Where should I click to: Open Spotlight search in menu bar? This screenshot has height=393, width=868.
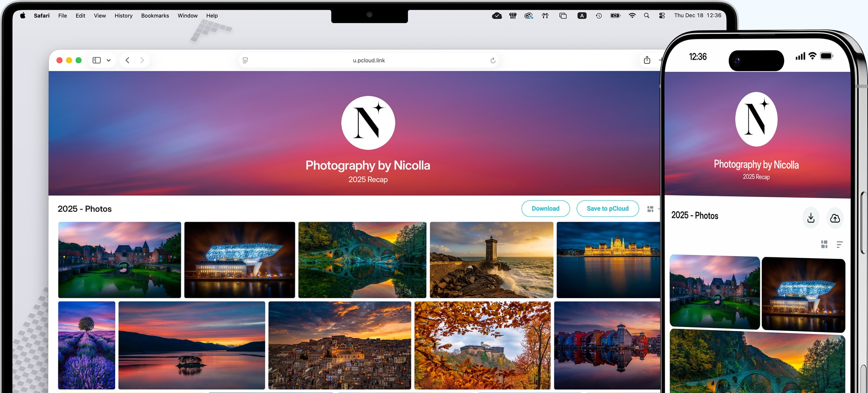click(x=646, y=16)
